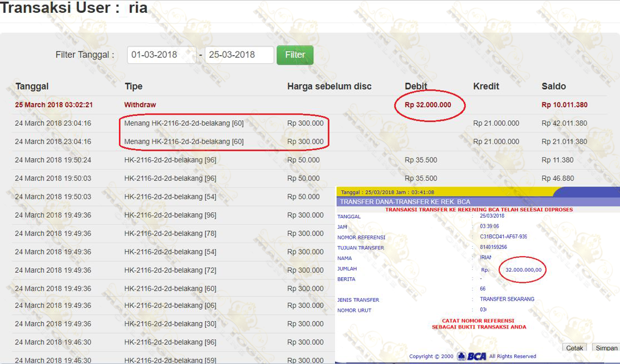Image resolution: width=620 pixels, height=364 pixels.
Task: Click the Saldo column header
Action: (553, 86)
